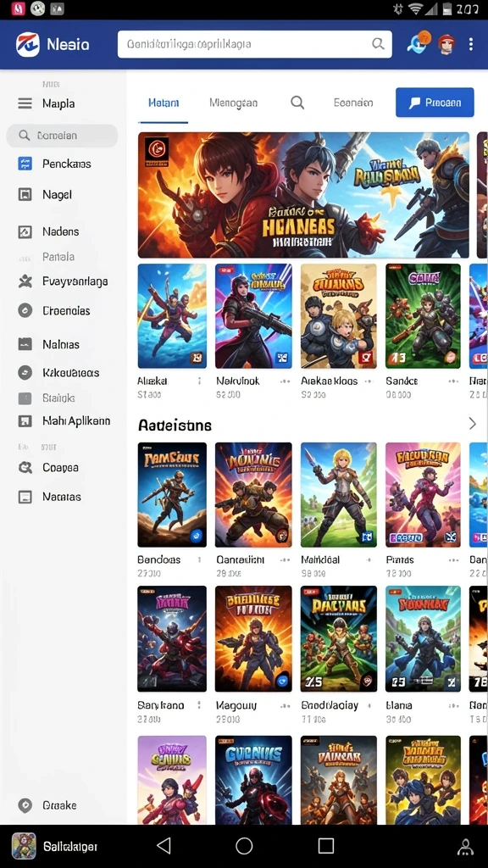Open the Malrideal game cover thumbnail
The height and width of the screenshot is (868, 488).
point(339,495)
